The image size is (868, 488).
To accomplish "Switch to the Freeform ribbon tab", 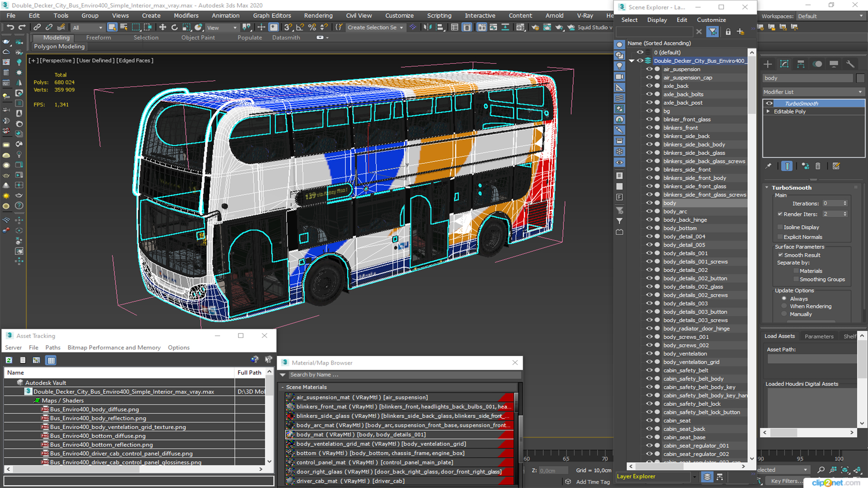I will tap(98, 38).
